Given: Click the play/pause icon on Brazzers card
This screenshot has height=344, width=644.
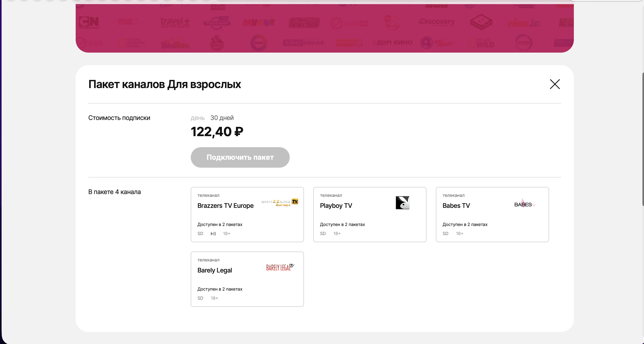Looking at the screenshot, I should tap(213, 233).
